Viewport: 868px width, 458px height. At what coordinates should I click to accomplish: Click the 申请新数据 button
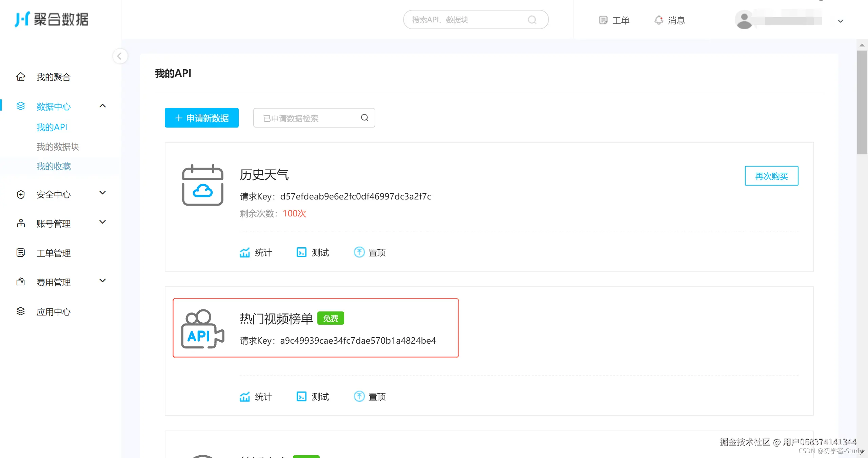pyautogui.click(x=201, y=118)
